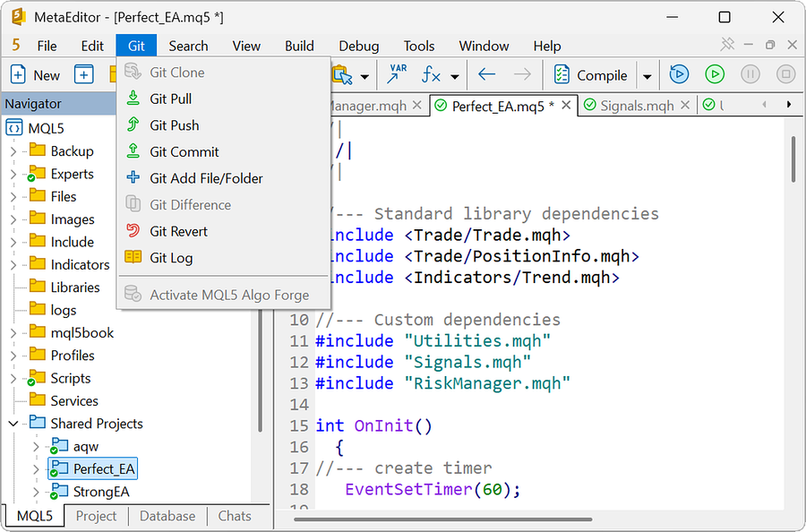Select the Libraries folder
This screenshot has width=806, height=532.
click(x=74, y=287)
